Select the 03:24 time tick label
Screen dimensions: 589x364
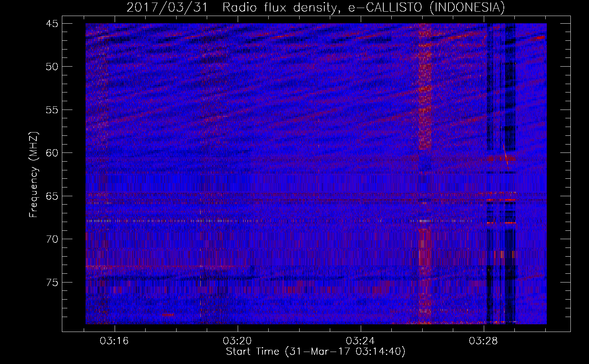(360, 341)
